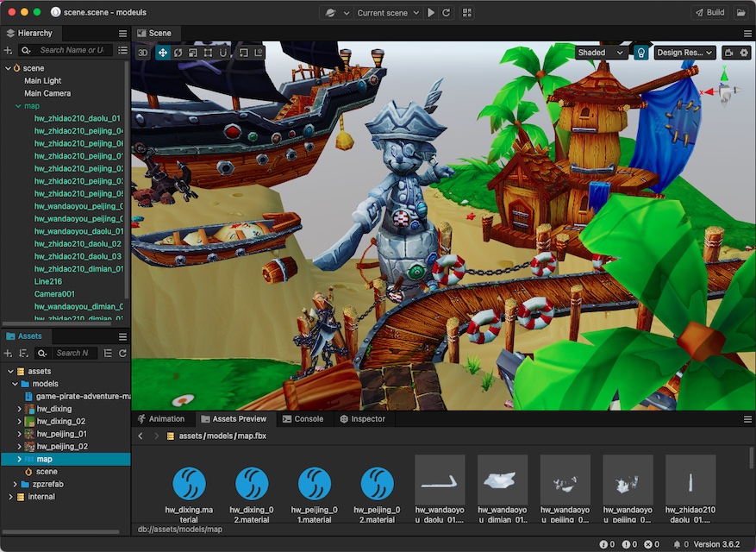Open the scene gizmo settings gear
This screenshot has height=552, width=756.
tap(745, 53)
